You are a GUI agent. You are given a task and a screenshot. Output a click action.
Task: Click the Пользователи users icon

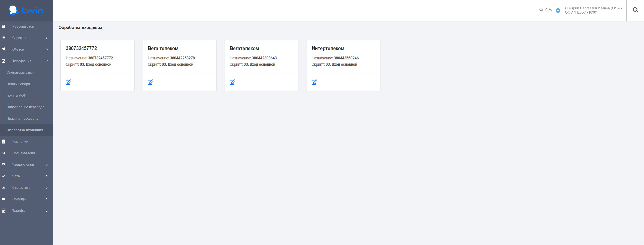coord(4,153)
